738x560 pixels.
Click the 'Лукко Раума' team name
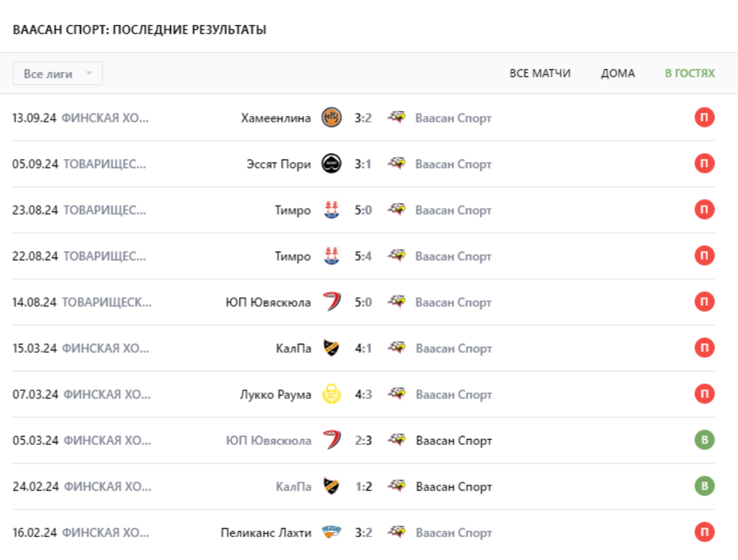276,394
